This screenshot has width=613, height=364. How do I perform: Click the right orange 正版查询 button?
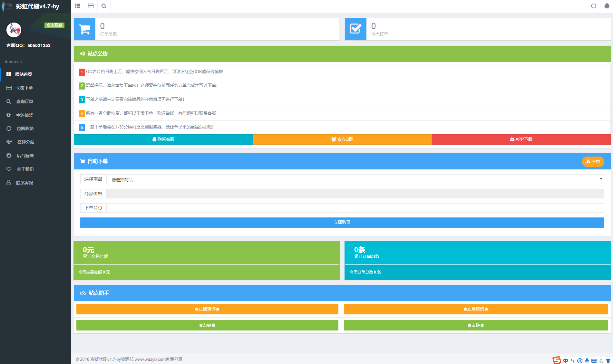476,309
